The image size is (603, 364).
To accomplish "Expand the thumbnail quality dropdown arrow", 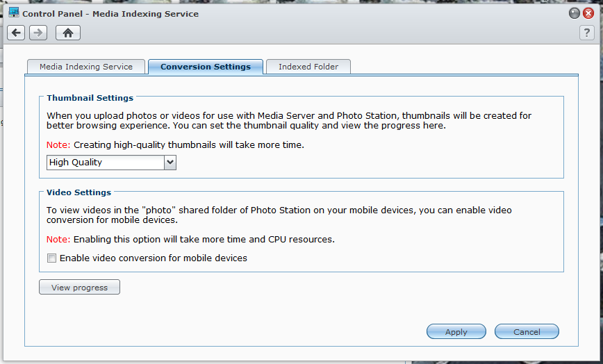I will 170,163.
